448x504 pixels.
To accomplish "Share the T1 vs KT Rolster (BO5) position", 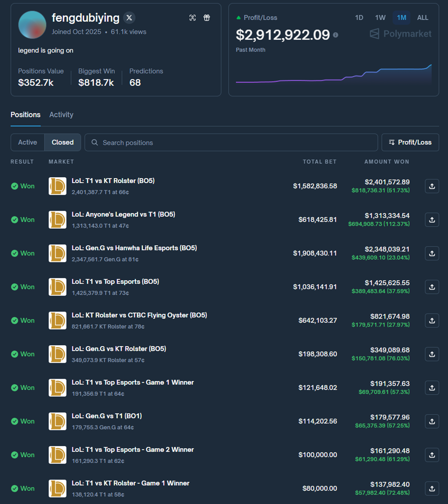I will coord(432,186).
